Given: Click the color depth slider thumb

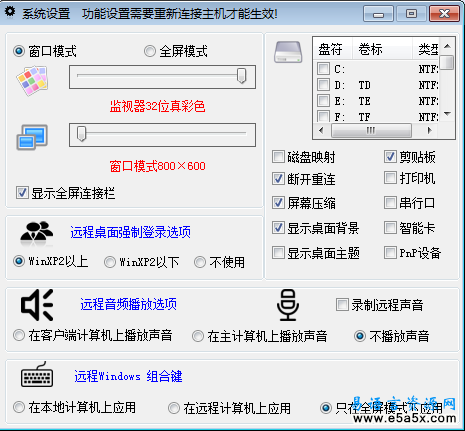Looking at the screenshot, I should point(242,76).
